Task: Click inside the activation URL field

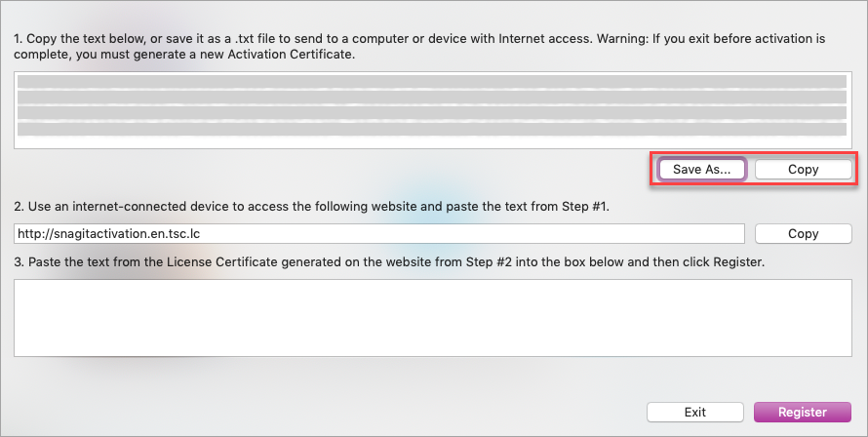Action: pyautogui.click(x=390, y=234)
